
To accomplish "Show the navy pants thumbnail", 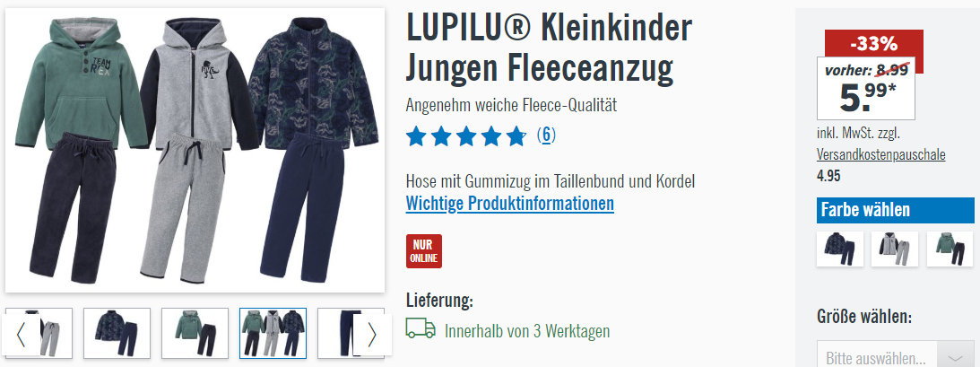I will tap(336, 333).
